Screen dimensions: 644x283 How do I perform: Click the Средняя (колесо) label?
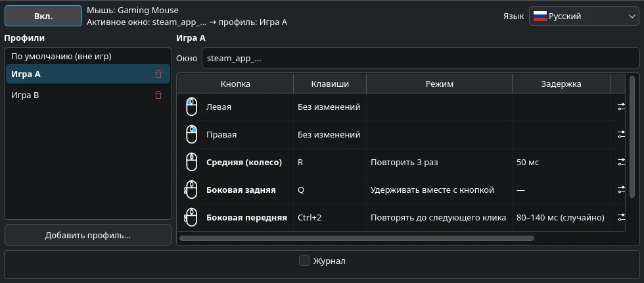[244, 162]
